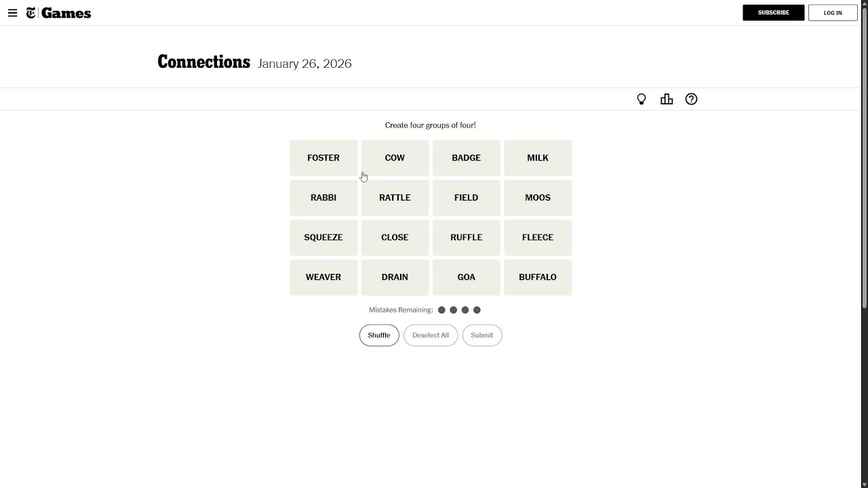This screenshot has width=868, height=488.
Task: Toggle the GOA word tile
Action: 467,277
